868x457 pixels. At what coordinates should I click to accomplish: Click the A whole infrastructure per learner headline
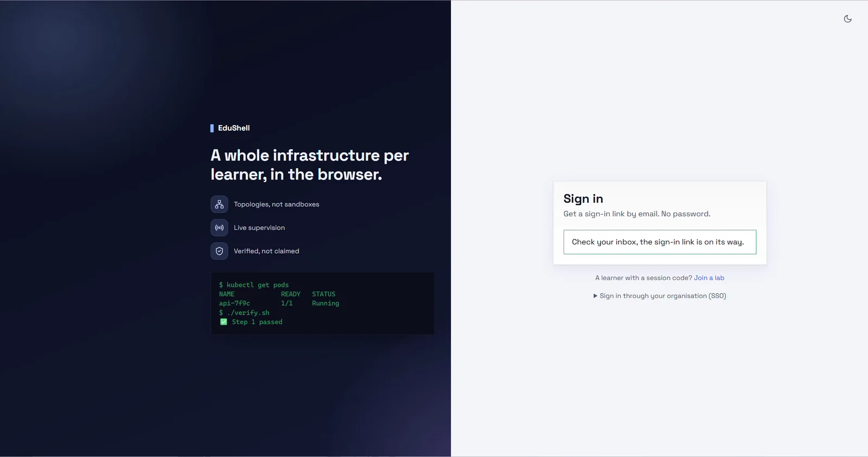[x=310, y=165]
